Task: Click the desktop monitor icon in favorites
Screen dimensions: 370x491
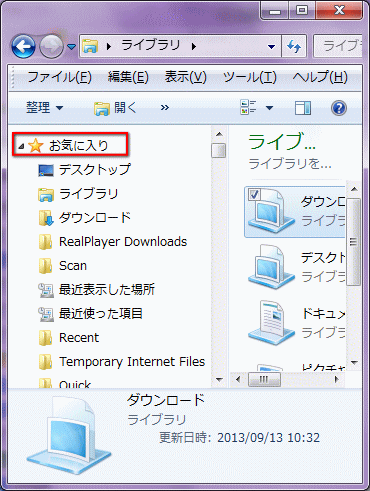Action: pos(46,170)
